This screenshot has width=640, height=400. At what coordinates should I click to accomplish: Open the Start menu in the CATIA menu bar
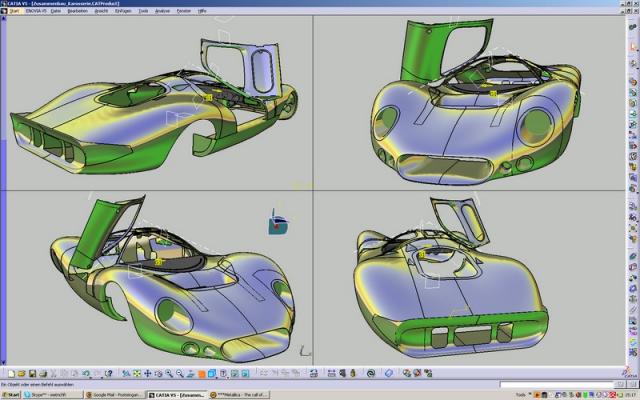pyautogui.click(x=14, y=11)
